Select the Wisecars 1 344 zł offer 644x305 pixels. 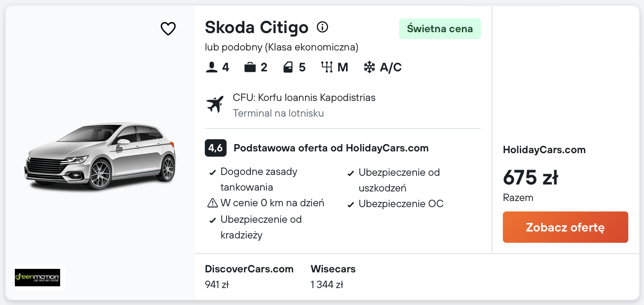coord(333,276)
